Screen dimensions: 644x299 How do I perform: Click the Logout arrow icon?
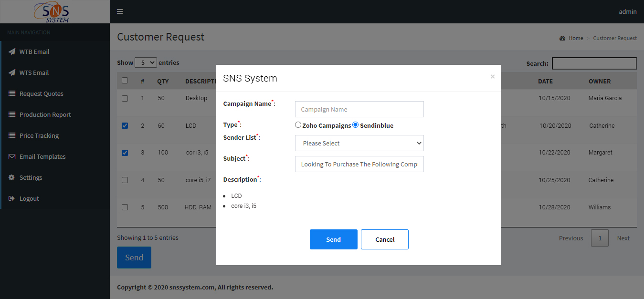[12, 198]
